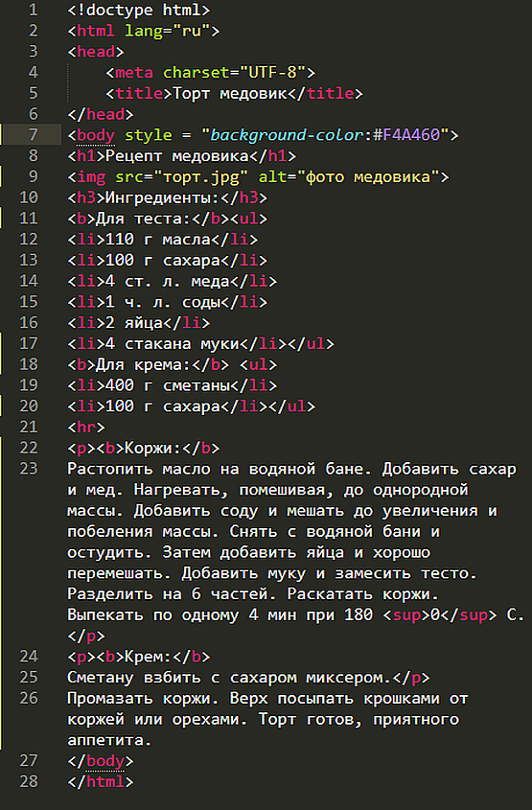The height and width of the screenshot is (810, 532).
Task: Click the alt text фото медовика
Action: pyautogui.click(x=368, y=177)
